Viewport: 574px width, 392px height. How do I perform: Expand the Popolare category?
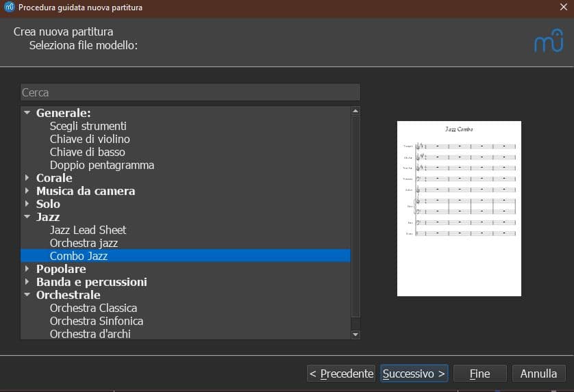tap(27, 269)
